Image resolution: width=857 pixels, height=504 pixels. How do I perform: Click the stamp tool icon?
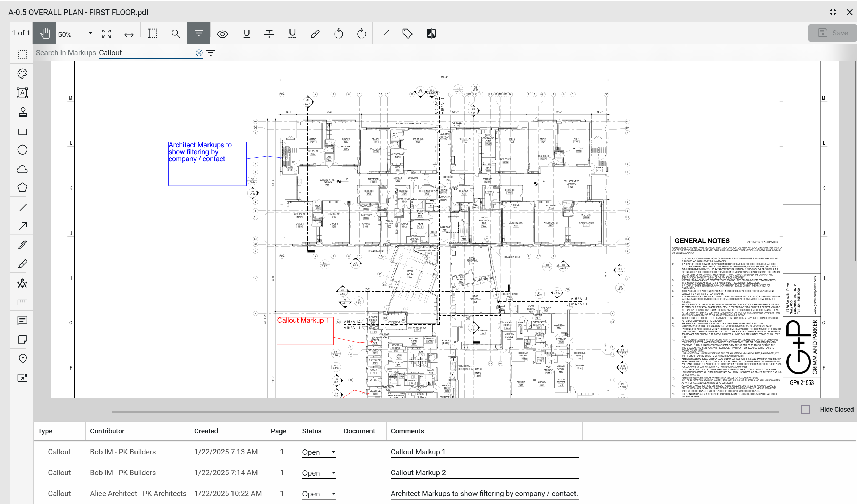(23, 112)
